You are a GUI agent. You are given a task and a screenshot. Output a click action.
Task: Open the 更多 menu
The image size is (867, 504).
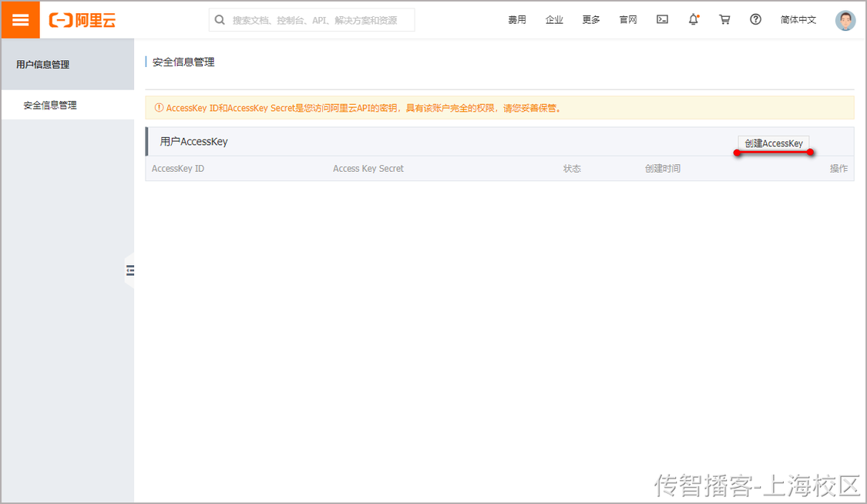pos(591,20)
